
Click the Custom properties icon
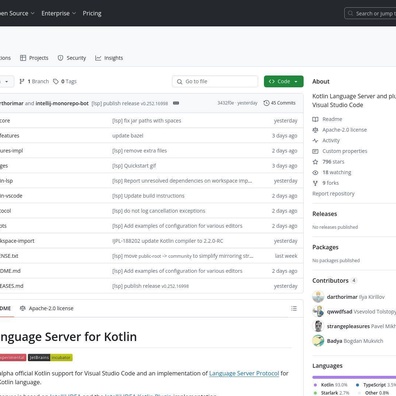tap(315, 151)
